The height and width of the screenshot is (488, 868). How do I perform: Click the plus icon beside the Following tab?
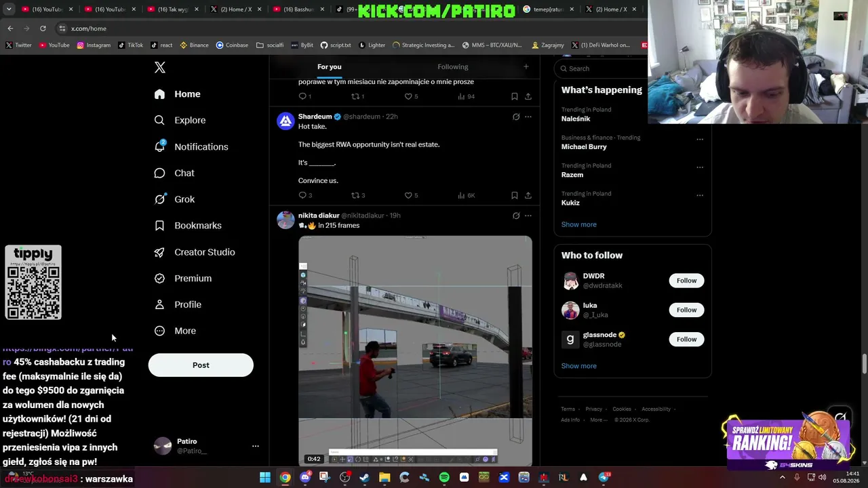(x=526, y=66)
